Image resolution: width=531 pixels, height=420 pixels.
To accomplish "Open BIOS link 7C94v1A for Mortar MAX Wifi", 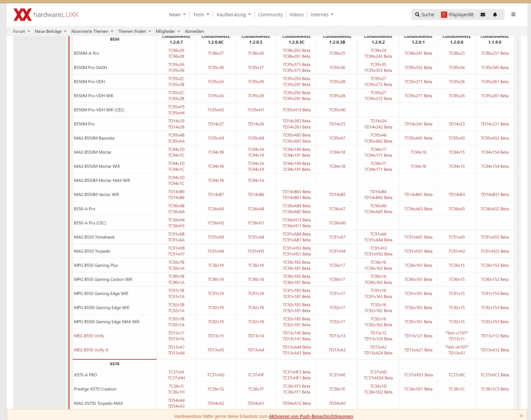I will (x=256, y=181).
